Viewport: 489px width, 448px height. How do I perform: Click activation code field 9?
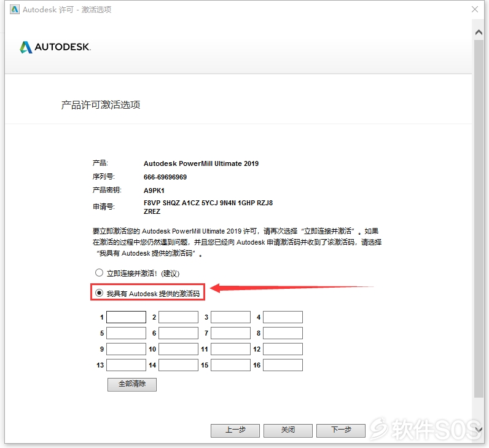(x=127, y=349)
